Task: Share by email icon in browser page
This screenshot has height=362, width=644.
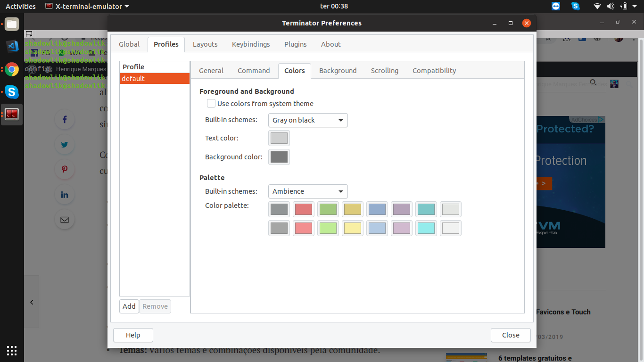Action: coord(65,220)
